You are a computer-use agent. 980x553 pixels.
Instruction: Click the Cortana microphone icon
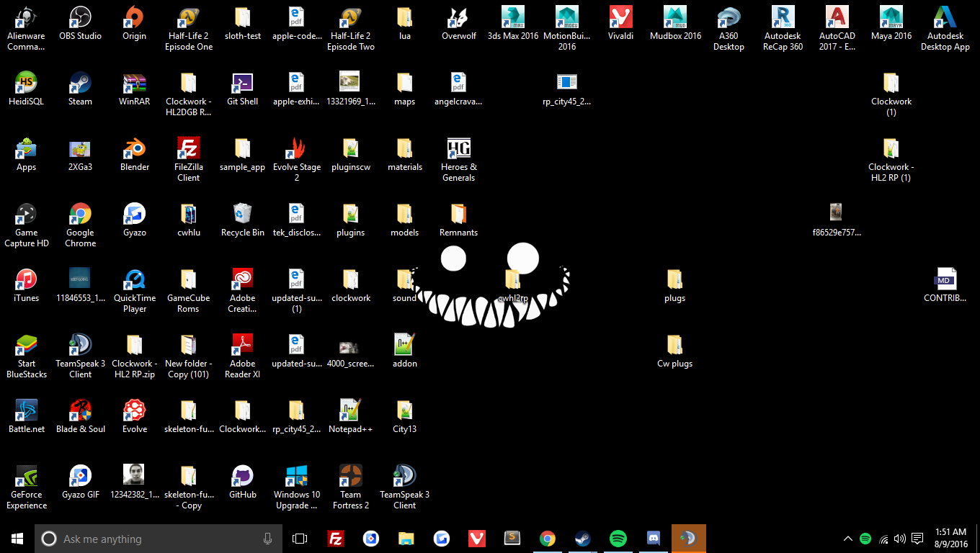coord(268,539)
